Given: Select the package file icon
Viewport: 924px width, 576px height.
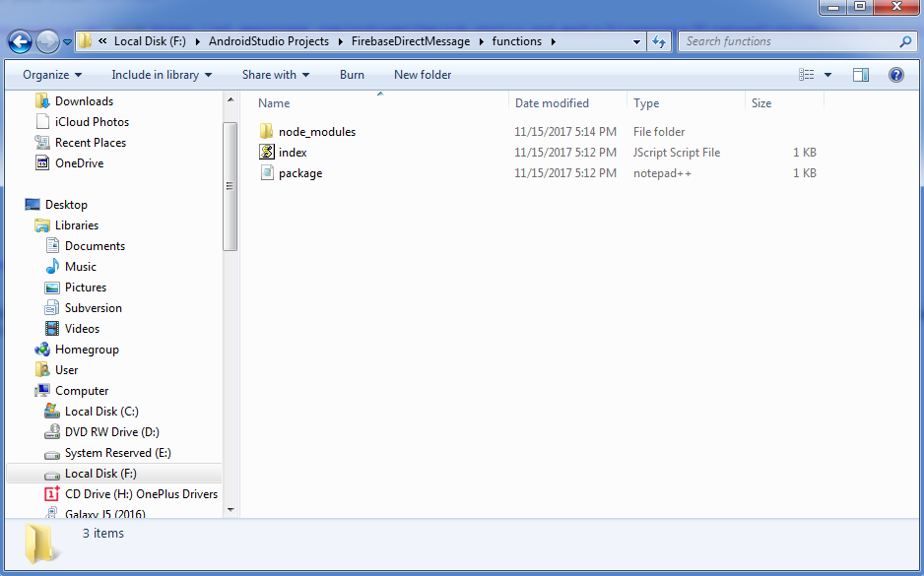Looking at the screenshot, I should [267, 172].
